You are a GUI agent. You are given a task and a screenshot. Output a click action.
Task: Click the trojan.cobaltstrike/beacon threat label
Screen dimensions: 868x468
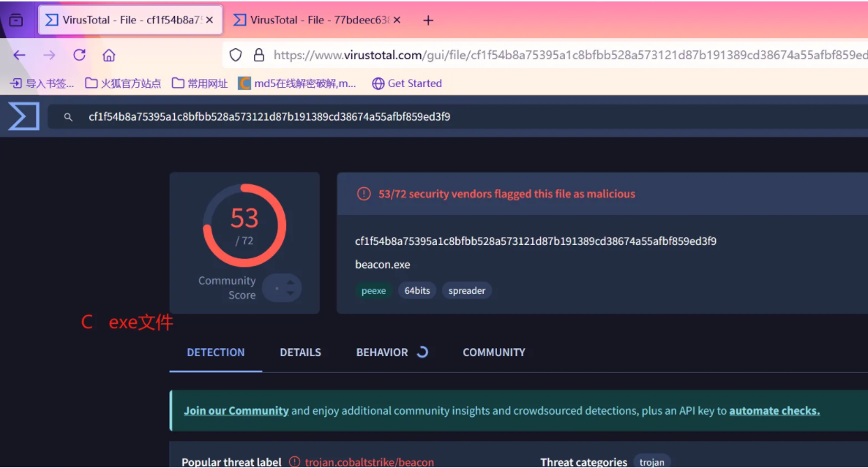[370, 462]
